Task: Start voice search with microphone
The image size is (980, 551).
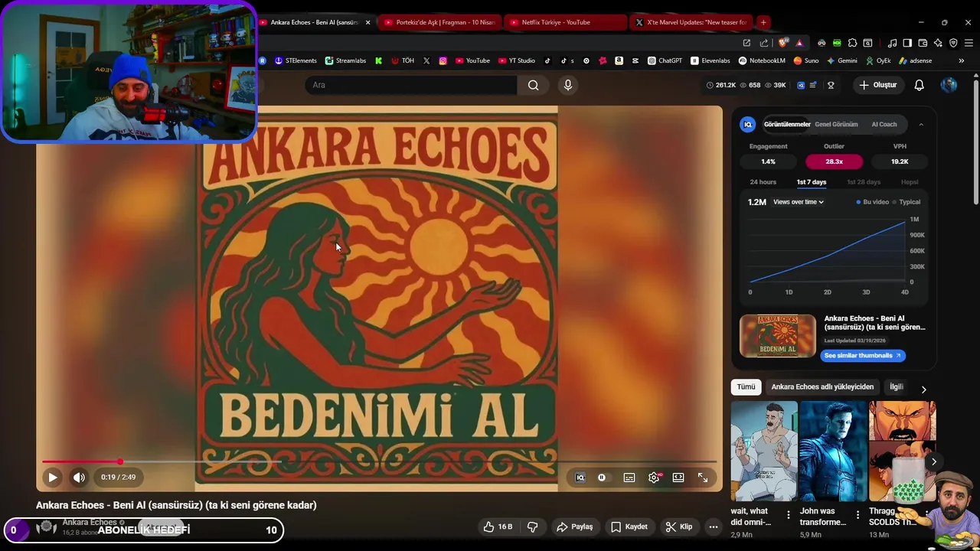Action: pyautogui.click(x=568, y=85)
